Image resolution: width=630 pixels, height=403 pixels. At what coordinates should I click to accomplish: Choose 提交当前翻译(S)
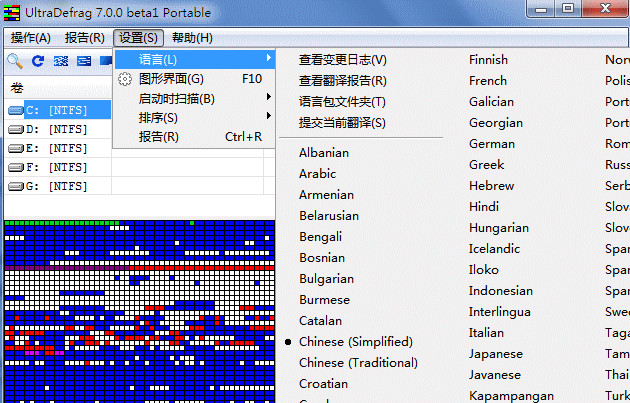pyautogui.click(x=342, y=123)
